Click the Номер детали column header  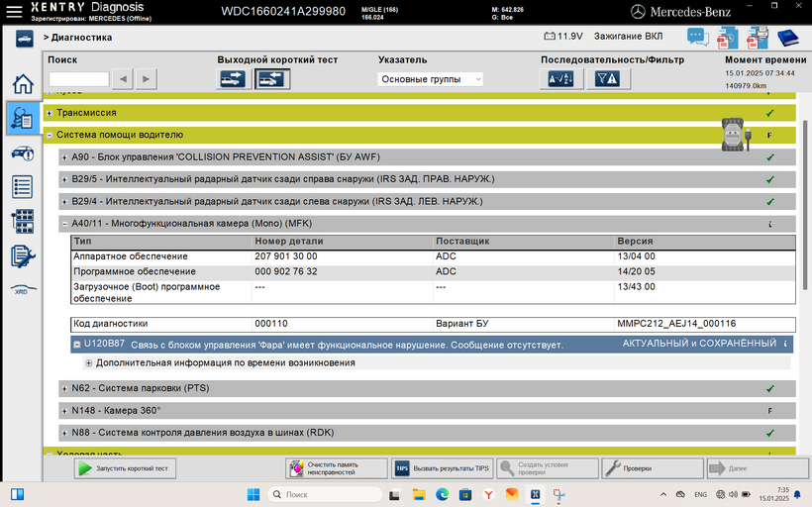click(288, 242)
